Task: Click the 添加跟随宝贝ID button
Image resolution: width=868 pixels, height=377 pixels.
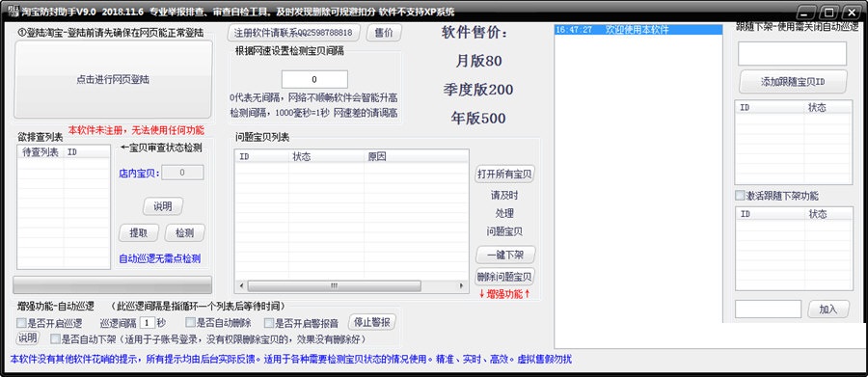Action: point(793,82)
